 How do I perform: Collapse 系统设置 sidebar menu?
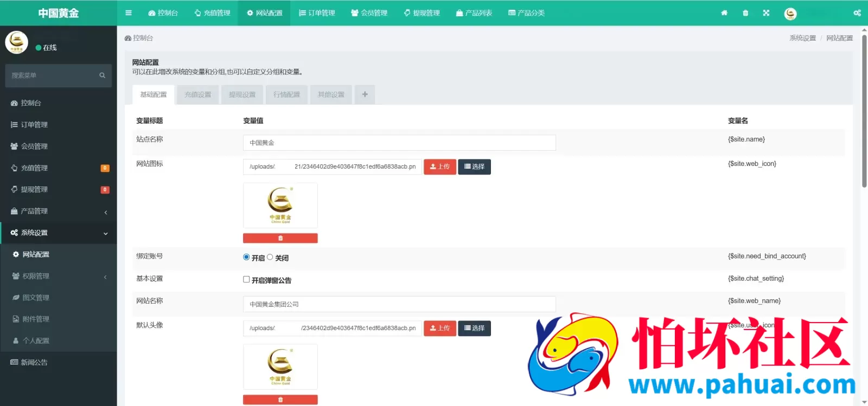[x=59, y=233]
